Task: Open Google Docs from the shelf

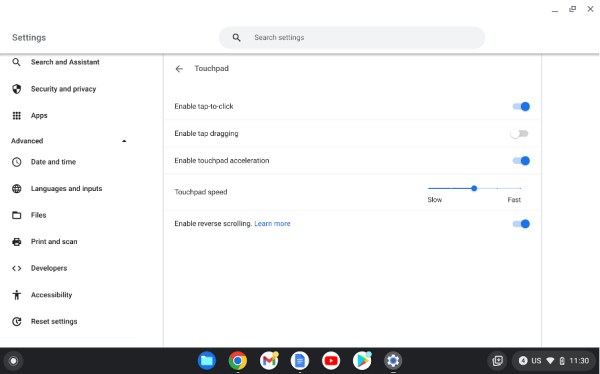Action: click(300, 361)
